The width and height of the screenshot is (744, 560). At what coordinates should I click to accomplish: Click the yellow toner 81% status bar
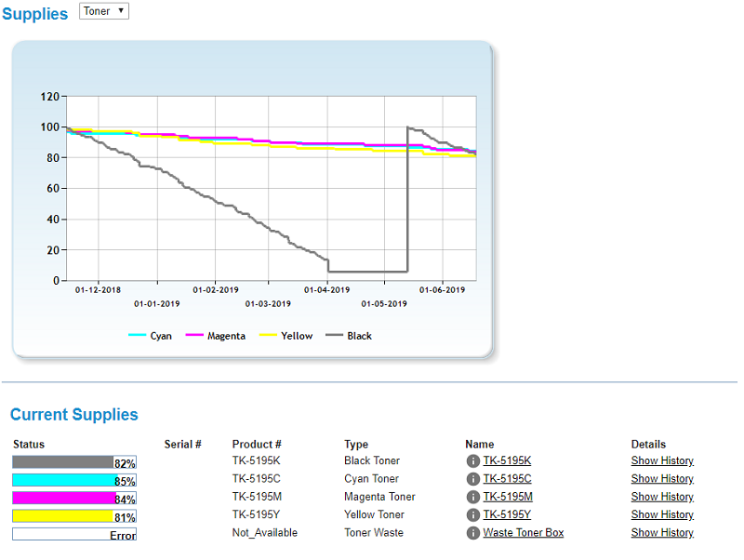point(74,516)
